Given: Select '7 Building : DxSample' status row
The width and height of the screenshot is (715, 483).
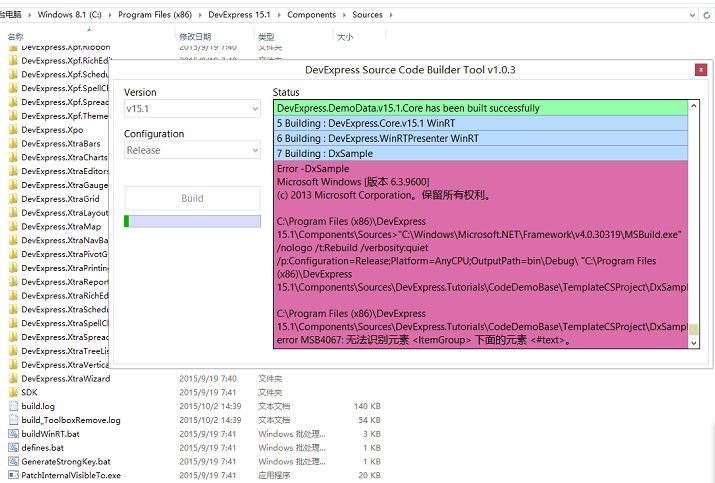Looking at the screenshot, I should click(481, 153).
